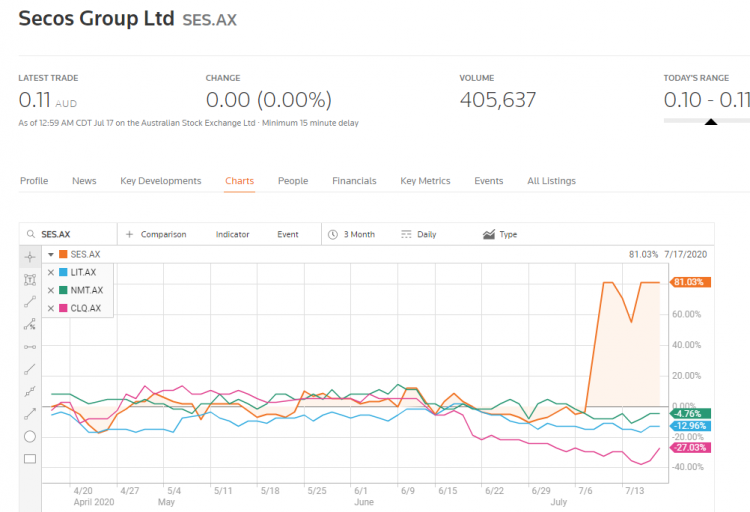Click the magnifier icon in symbol search
Screen dimensions: 750x512
coord(31,235)
